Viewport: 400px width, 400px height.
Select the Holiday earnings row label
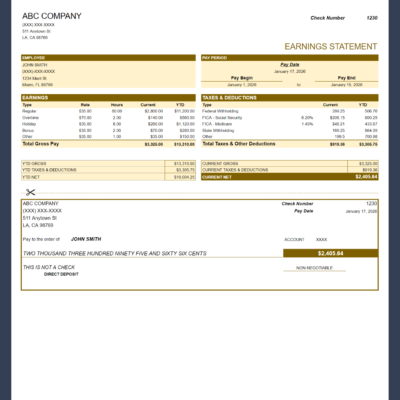tap(29, 124)
